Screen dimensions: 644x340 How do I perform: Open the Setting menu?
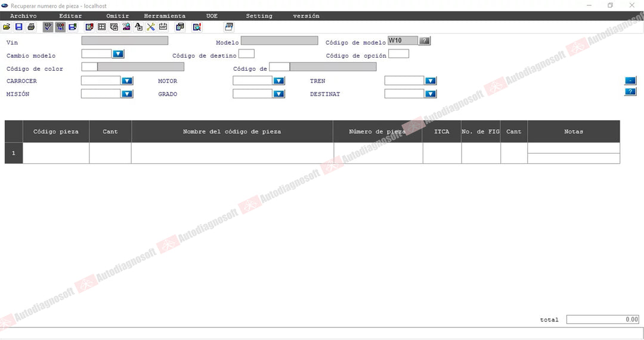[259, 16]
